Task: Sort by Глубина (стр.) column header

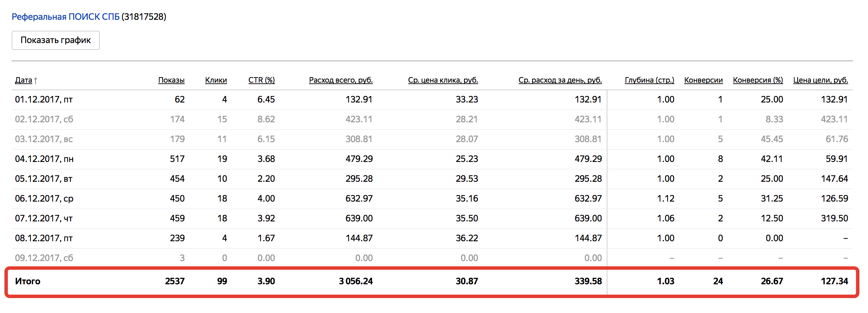Action: click(x=649, y=80)
